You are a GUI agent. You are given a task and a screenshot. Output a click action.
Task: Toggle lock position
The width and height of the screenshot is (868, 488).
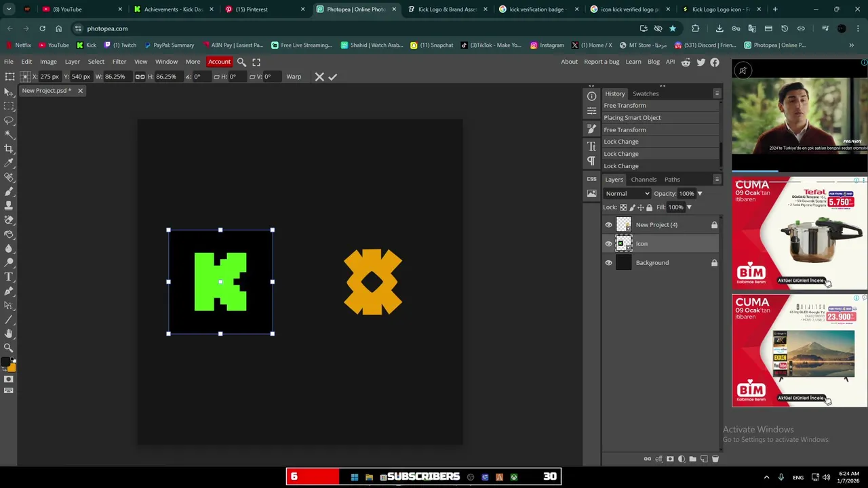[x=641, y=207]
